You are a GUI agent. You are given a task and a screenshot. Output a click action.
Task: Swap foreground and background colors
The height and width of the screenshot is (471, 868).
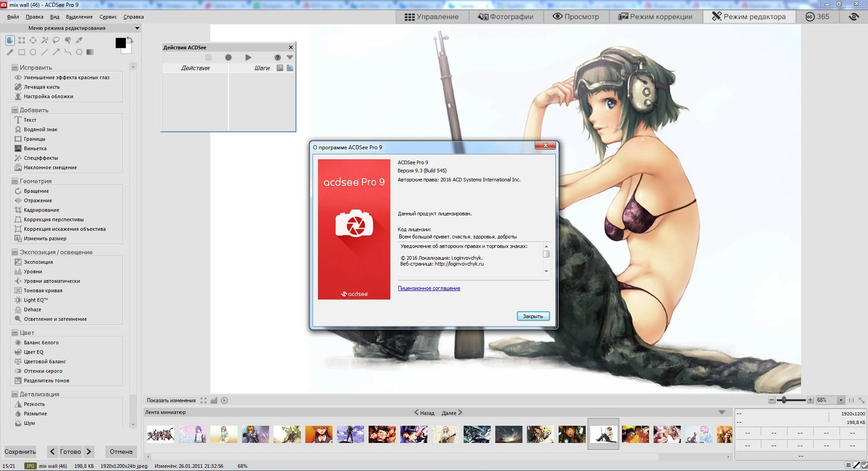tap(130, 40)
